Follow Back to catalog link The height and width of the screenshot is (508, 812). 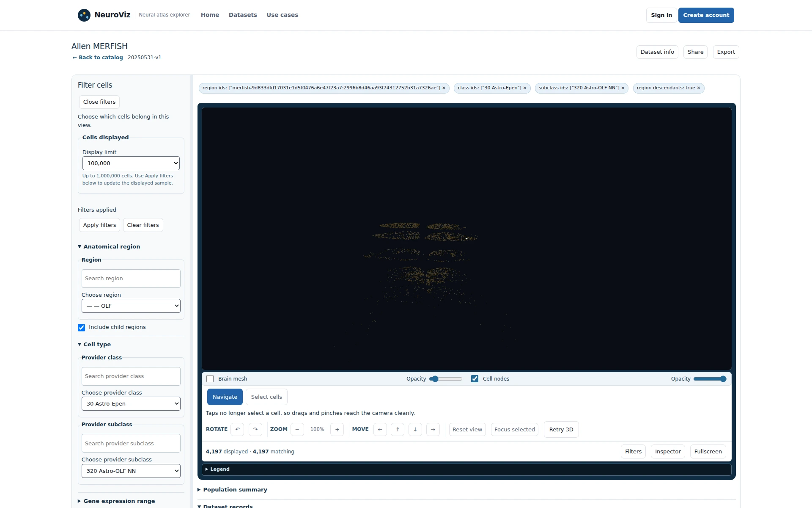98,58
